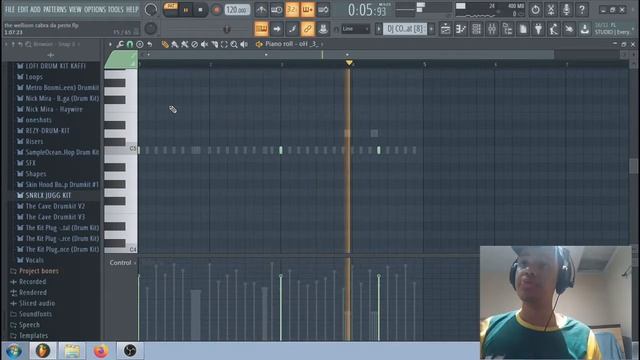Viewport: 640px width, 360px height.
Task: Toggle loop recording button
Action: (323, 9)
